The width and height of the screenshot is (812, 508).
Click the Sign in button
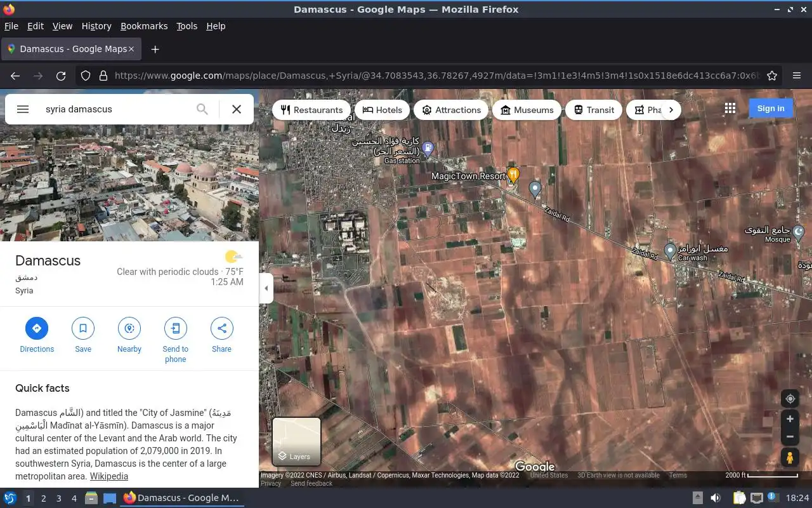tap(771, 109)
